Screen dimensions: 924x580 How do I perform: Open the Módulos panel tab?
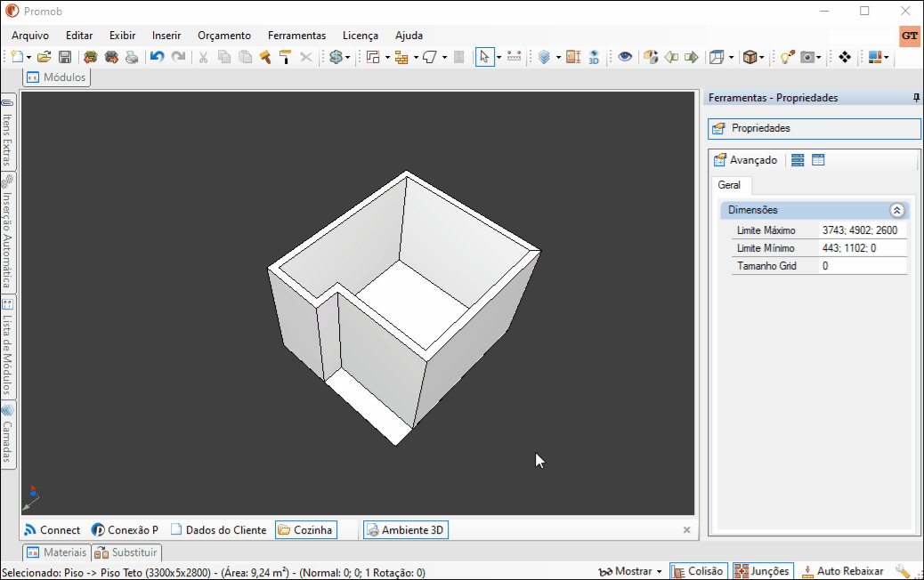(x=57, y=77)
